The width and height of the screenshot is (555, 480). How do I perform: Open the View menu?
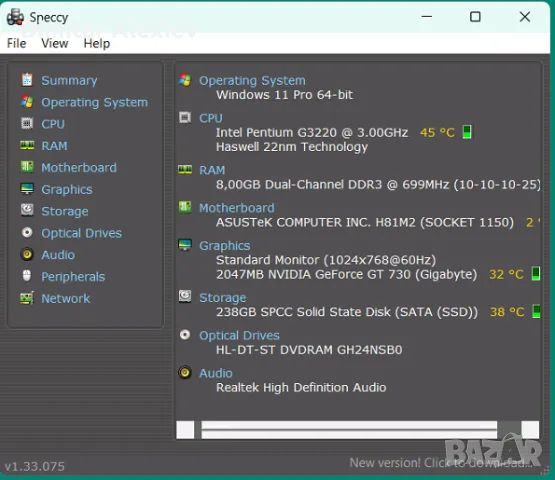pos(55,43)
